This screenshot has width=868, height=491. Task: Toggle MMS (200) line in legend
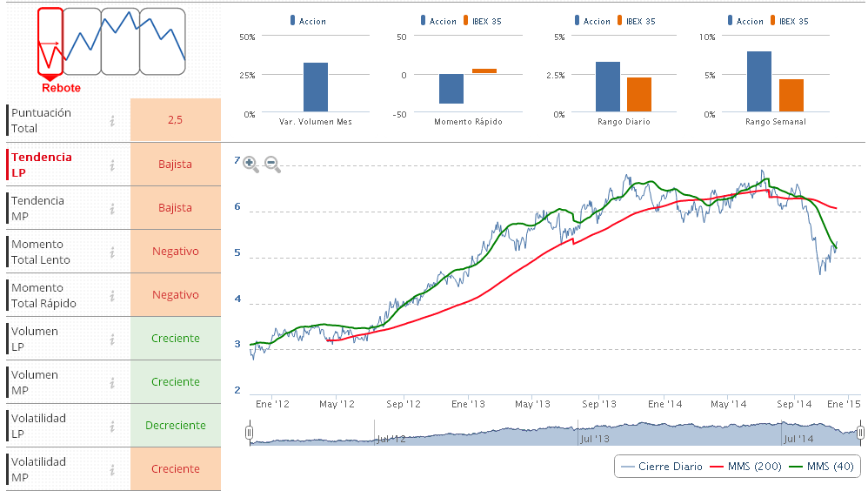(747, 467)
